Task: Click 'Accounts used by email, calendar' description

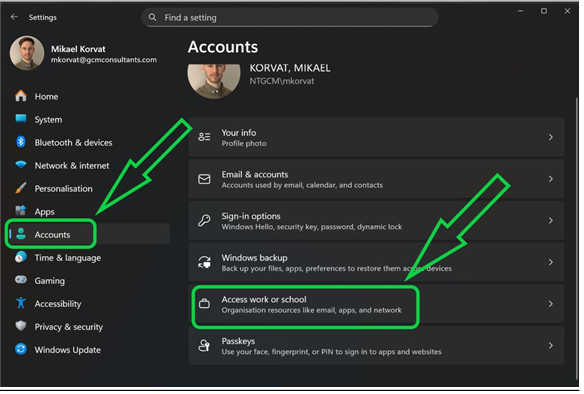Action: coord(302,185)
